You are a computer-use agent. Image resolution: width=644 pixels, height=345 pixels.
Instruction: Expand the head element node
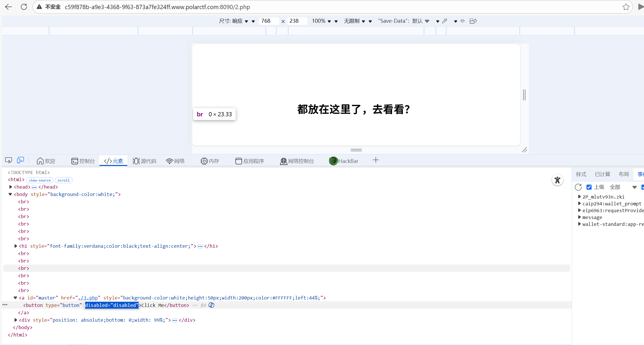pos(11,187)
